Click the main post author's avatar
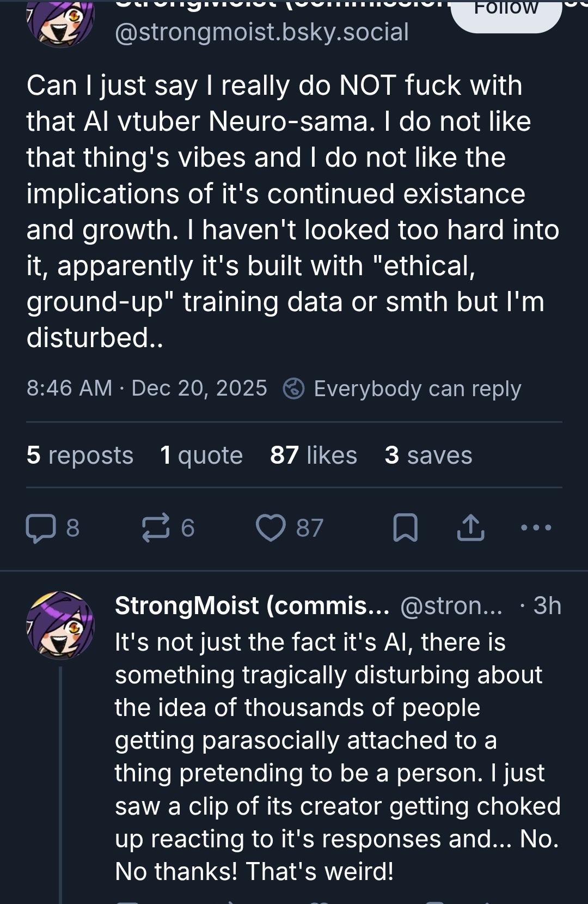Viewport: 588px width, 904px height. [x=60, y=22]
